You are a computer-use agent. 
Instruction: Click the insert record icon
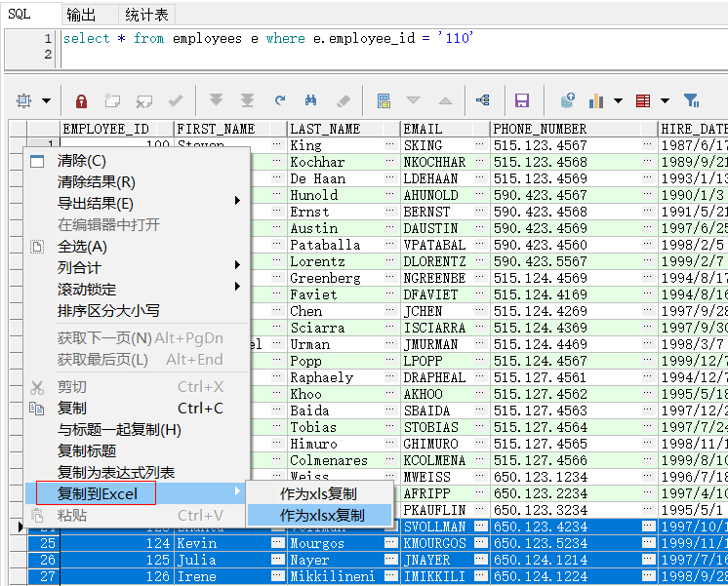click(x=112, y=100)
